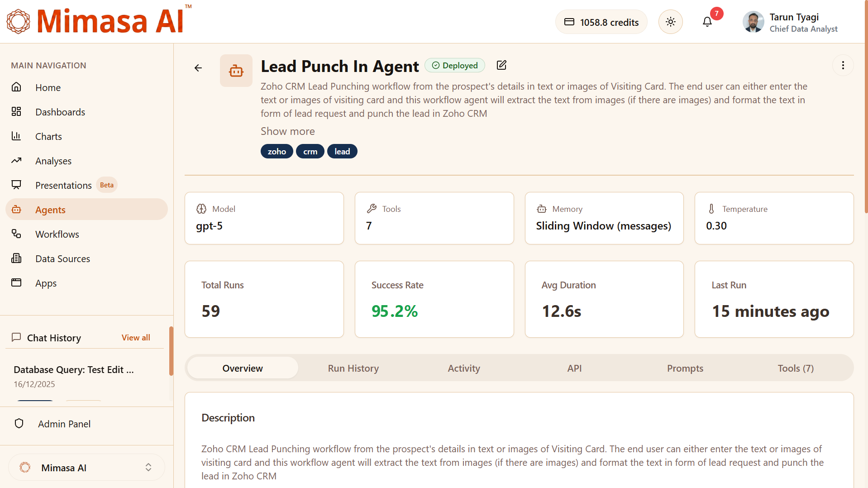Click the Last Run 15 minutes ago value

tap(771, 311)
